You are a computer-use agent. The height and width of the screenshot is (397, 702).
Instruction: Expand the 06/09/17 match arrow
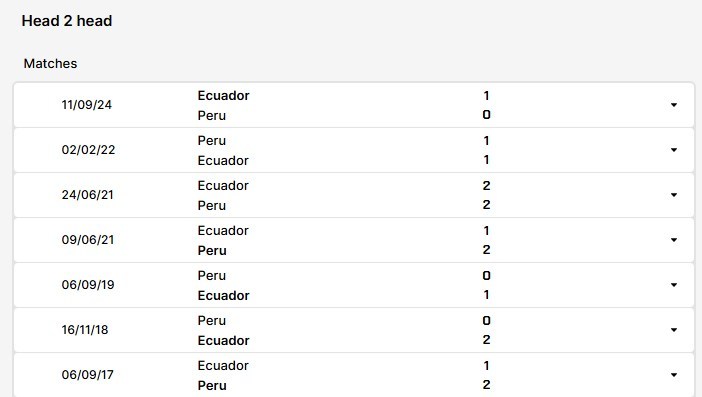(x=673, y=375)
